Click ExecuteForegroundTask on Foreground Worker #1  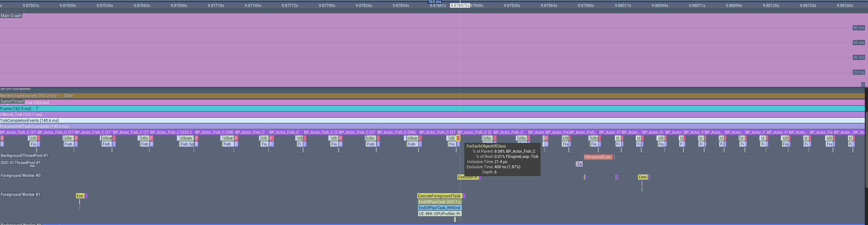[x=439, y=196]
